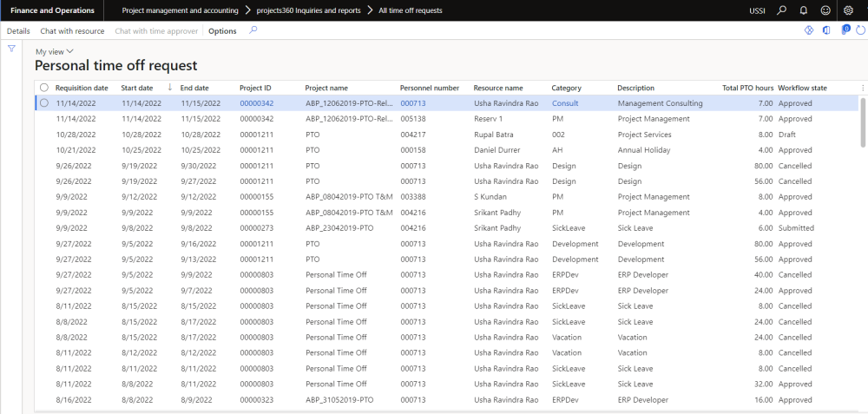The image size is (868, 414).
Task: Click the grid's vertical scrollbar
Action: pyautogui.click(x=863, y=122)
